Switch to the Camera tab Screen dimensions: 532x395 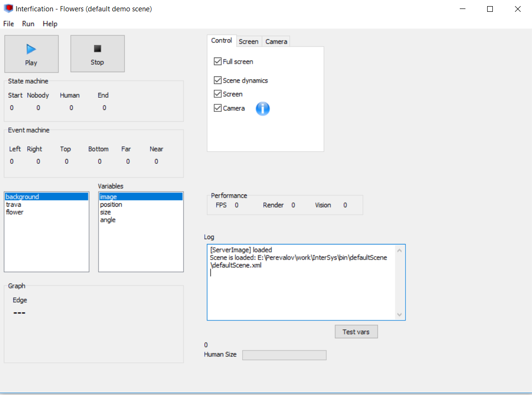[x=276, y=42]
